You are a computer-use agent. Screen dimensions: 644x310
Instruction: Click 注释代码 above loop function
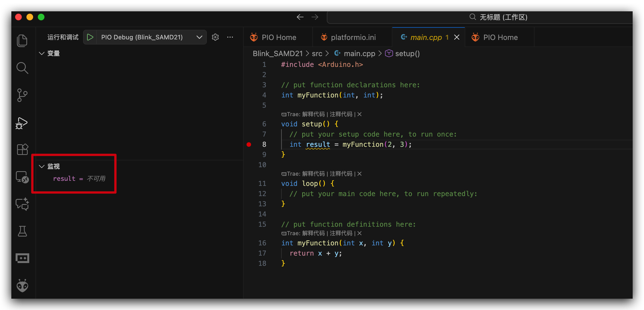coord(341,174)
